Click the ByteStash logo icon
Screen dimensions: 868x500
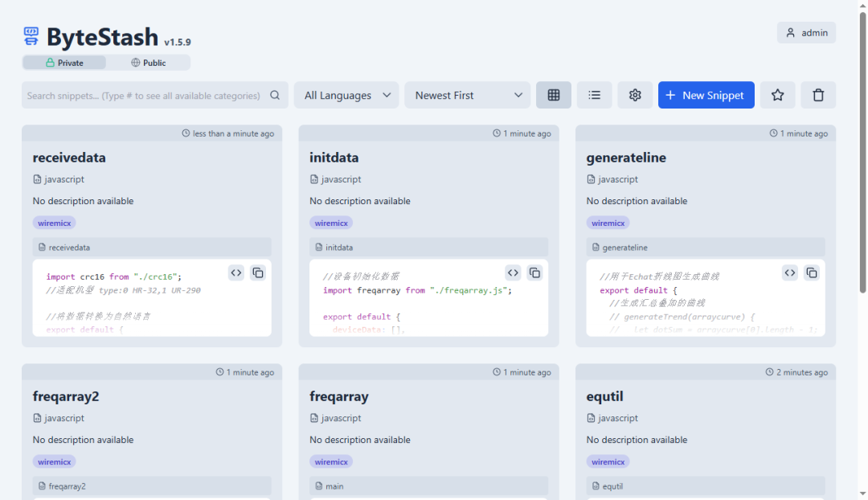pyautogui.click(x=31, y=36)
